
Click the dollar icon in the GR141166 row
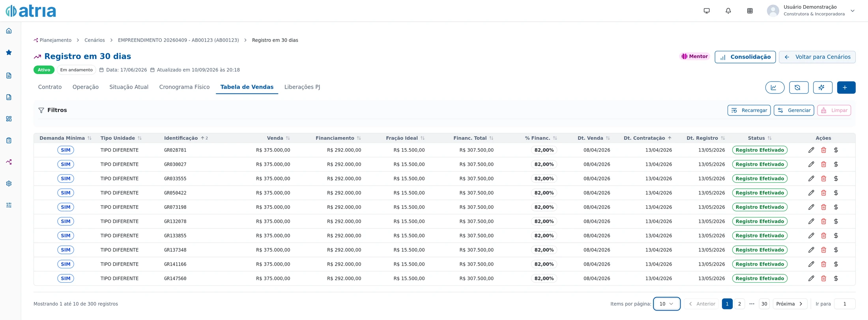click(x=836, y=264)
